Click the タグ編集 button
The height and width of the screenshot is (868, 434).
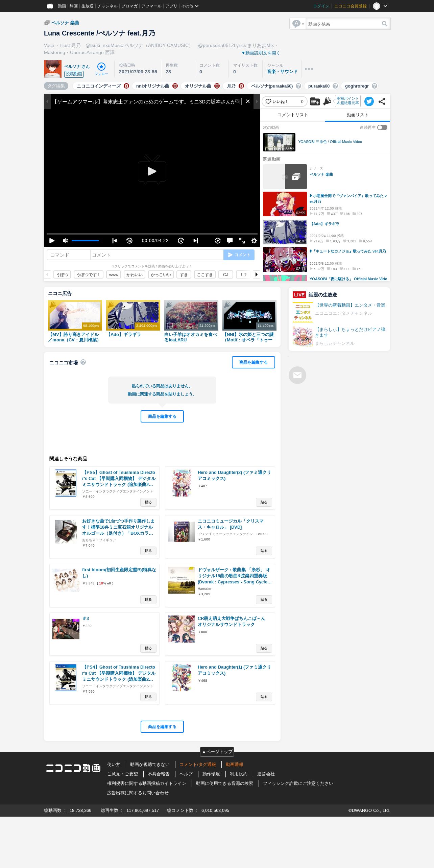pyautogui.click(x=56, y=86)
